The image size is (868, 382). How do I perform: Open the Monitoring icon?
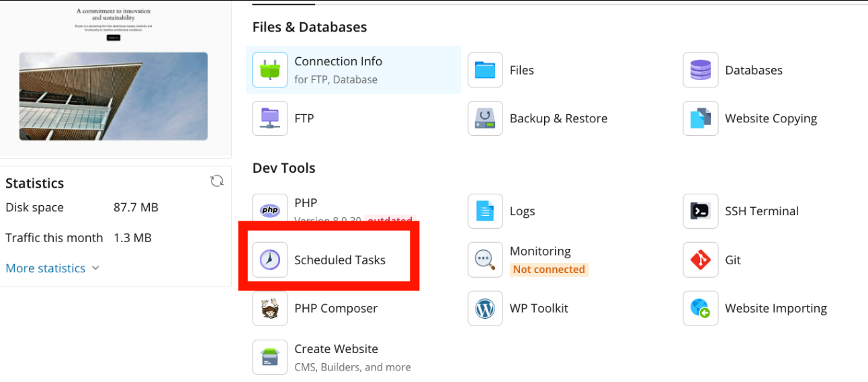pos(485,260)
